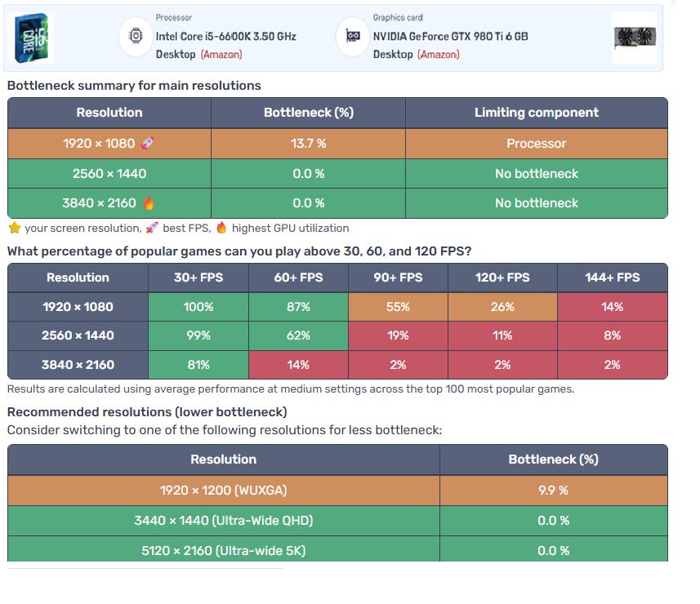Click the "144+ FPS" column header
700x604 pixels.
coord(612,278)
